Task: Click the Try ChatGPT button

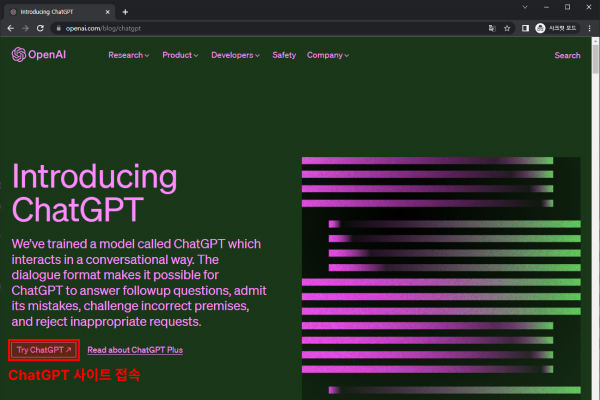Action: [x=44, y=350]
